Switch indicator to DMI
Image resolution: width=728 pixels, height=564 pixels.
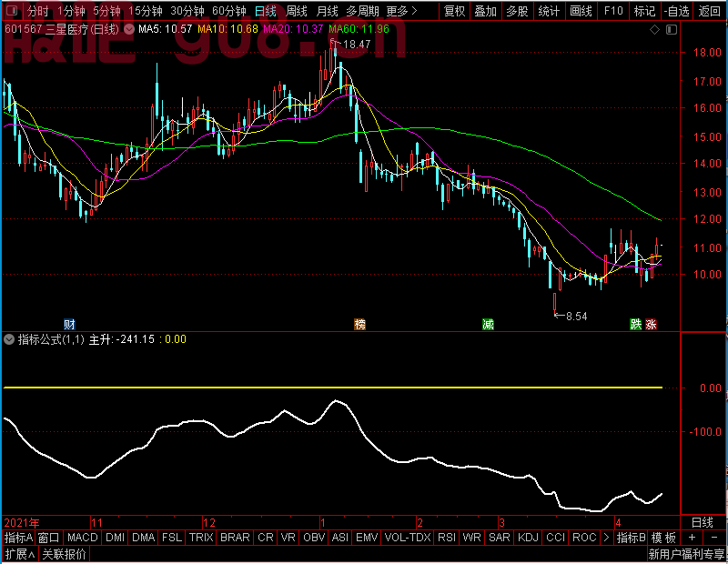(116, 538)
